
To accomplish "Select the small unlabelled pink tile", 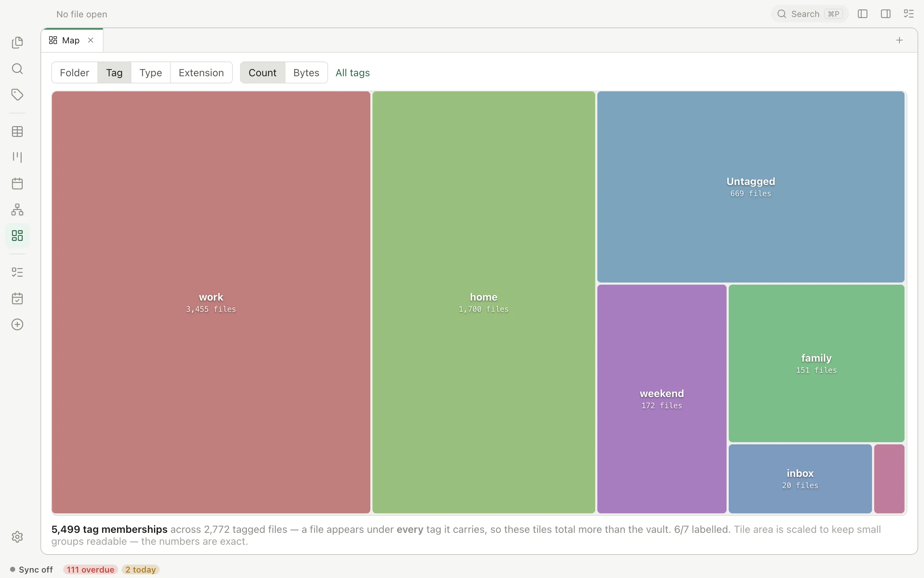I will pyautogui.click(x=889, y=479).
